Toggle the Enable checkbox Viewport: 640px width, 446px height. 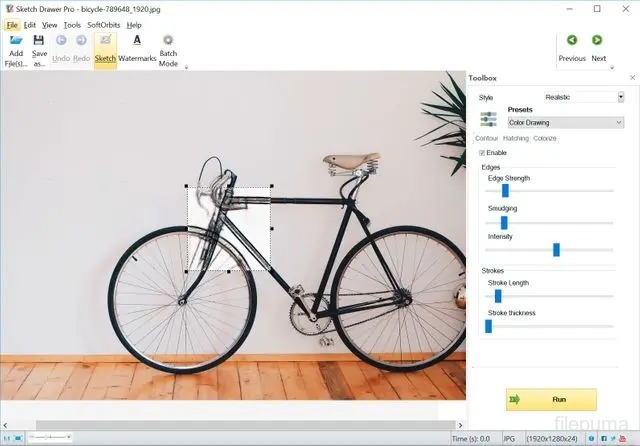tap(483, 152)
